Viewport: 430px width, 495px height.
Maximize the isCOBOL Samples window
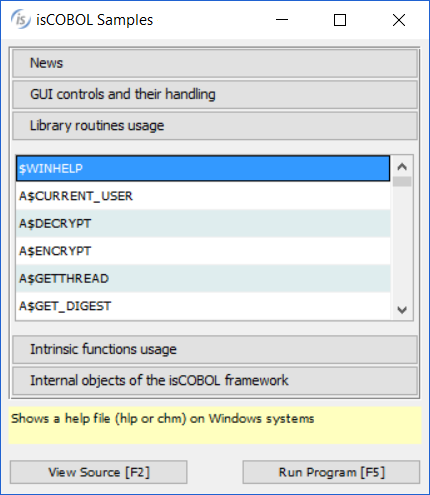(340, 20)
